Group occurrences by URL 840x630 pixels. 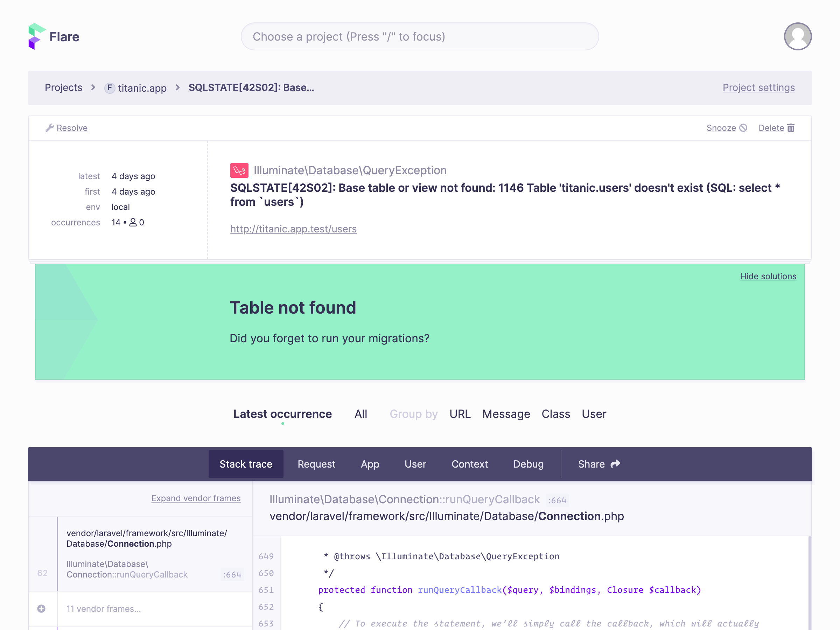point(460,414)
